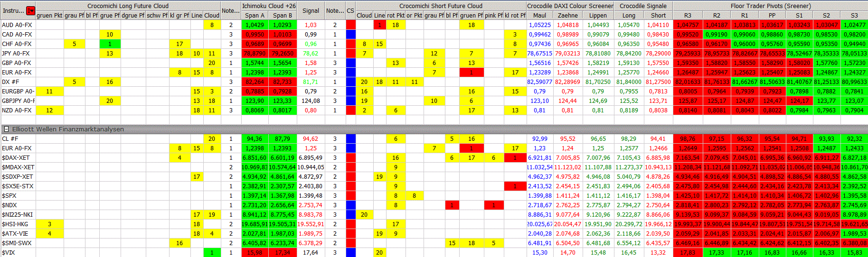This screenshot has height=257, width=868.
Task: Click the CS column header
Action: (x=350, y=10)
